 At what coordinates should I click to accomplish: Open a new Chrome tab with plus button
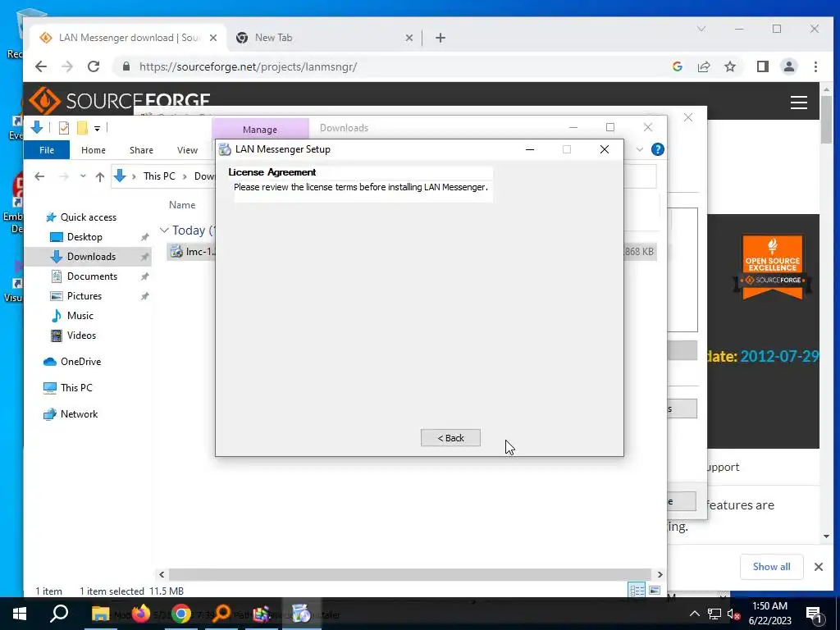tap(441, 38)
